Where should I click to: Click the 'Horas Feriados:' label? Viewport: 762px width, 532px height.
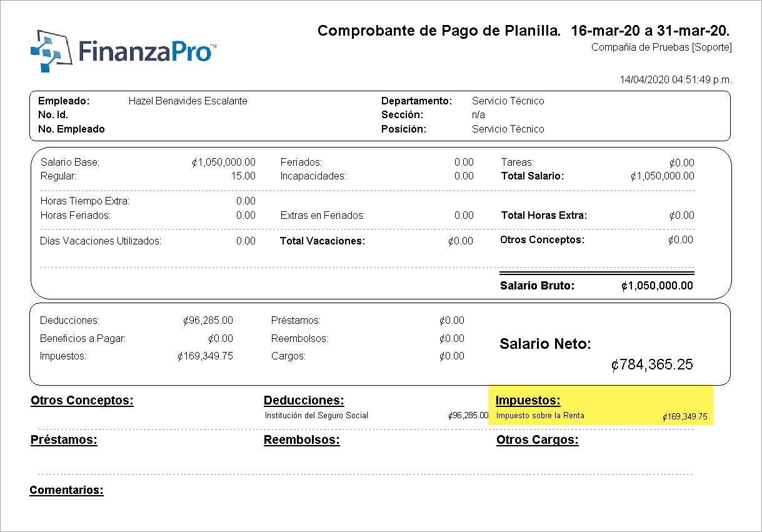[x=75, y=216]
